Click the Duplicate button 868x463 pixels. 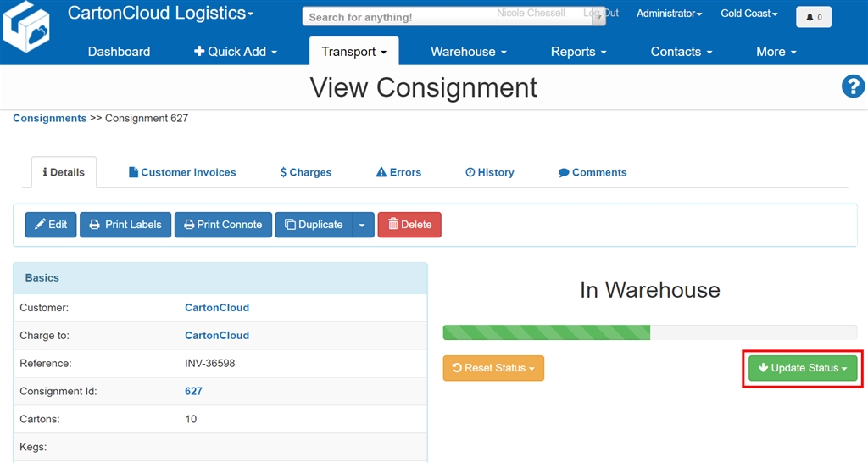click(314, 225)
